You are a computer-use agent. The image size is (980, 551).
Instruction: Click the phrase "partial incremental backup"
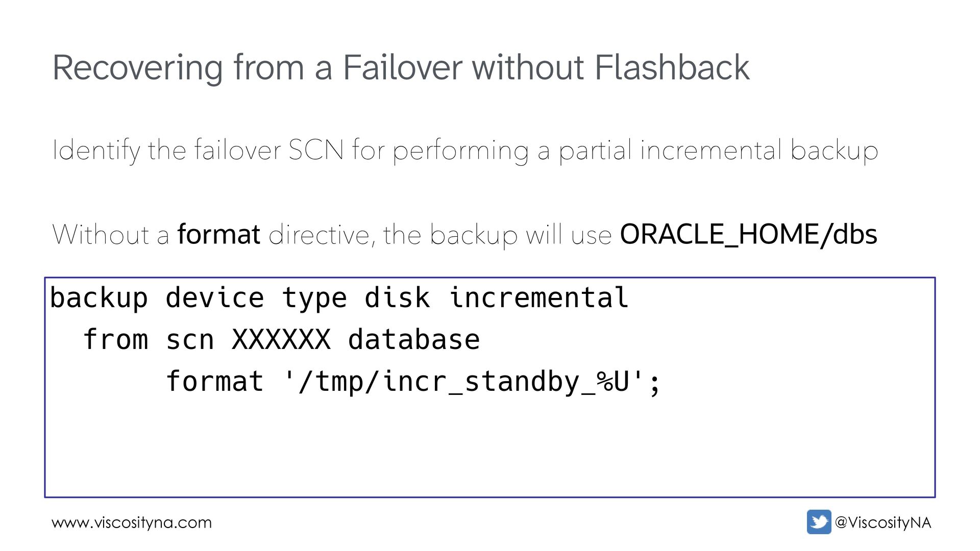point(718,150)
